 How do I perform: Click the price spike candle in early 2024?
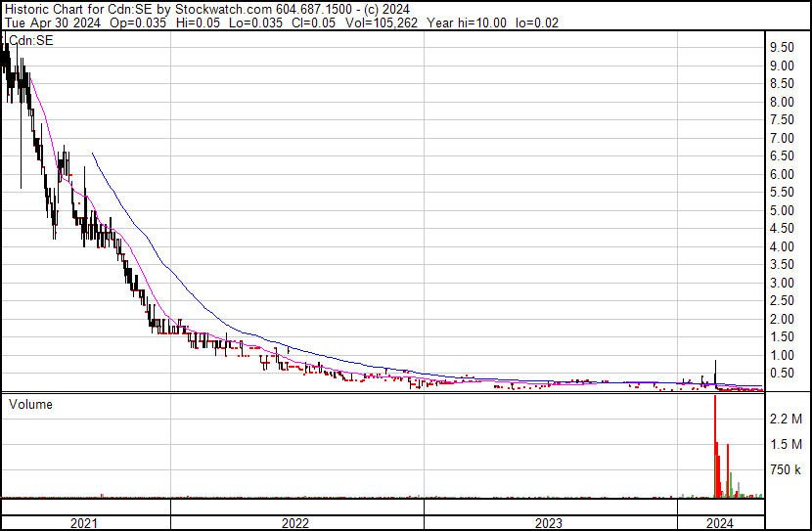coord(715,372)
